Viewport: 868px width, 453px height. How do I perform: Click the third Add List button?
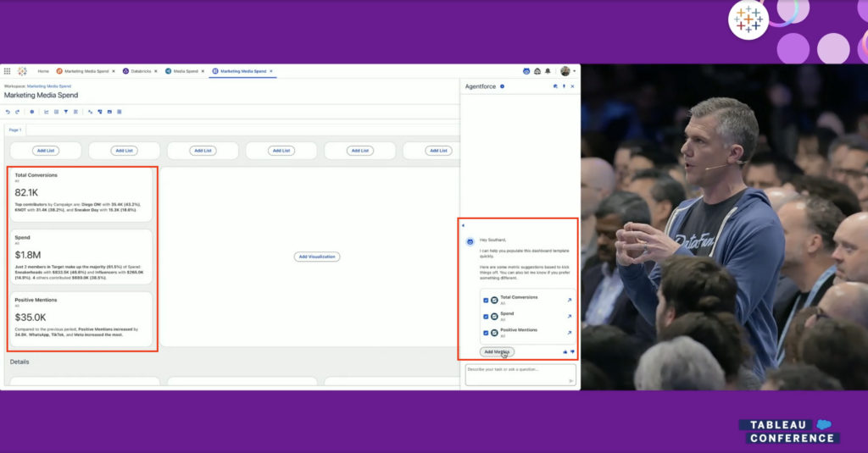pyautogui.click(x=203, y=151)
